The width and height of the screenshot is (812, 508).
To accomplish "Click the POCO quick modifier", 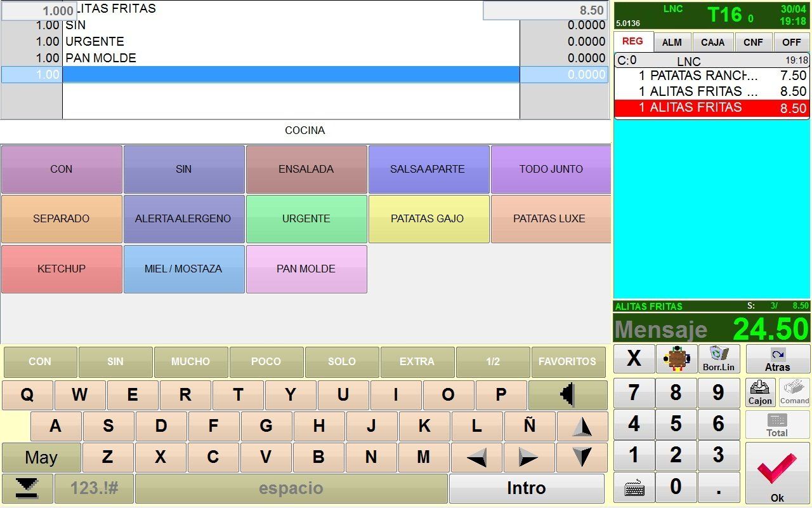I will (x=266, y=362).
